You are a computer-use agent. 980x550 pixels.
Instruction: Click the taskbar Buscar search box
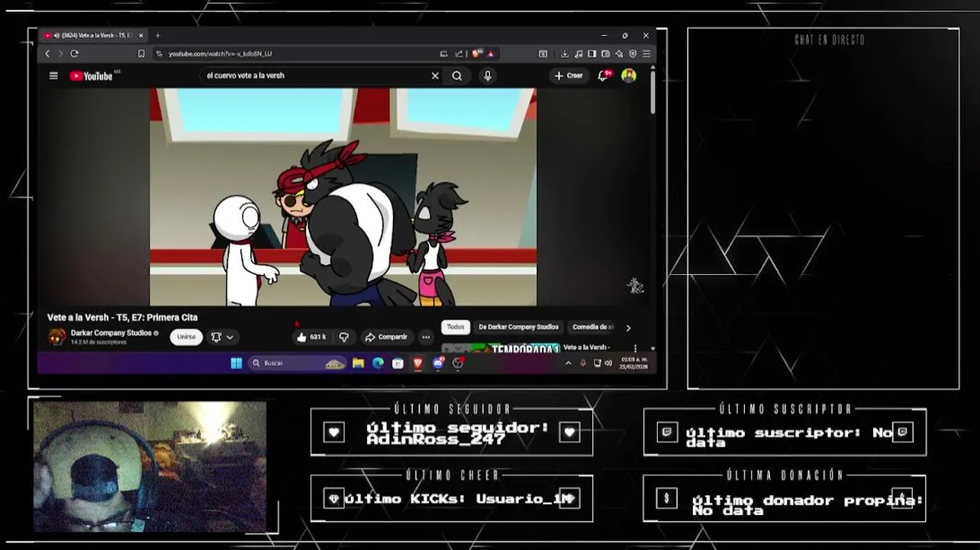[x=298, y=364]
